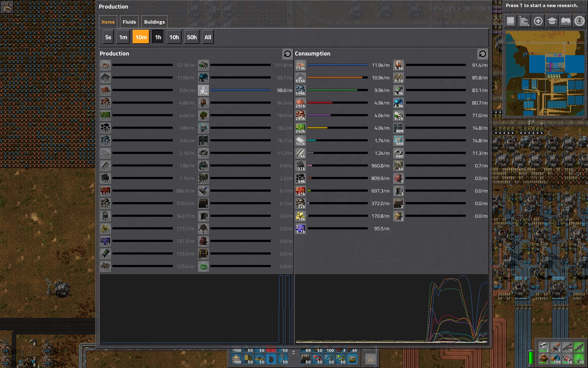Select solar panel 1.0k in Production list
This screenshot has height=368, width=588.
tap(203, 141)
